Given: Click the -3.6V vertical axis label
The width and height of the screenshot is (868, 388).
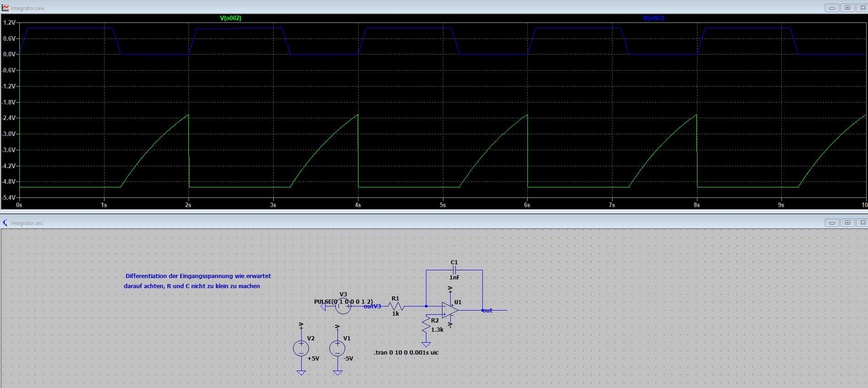Looking at the screenshot, I should point(9,150).
